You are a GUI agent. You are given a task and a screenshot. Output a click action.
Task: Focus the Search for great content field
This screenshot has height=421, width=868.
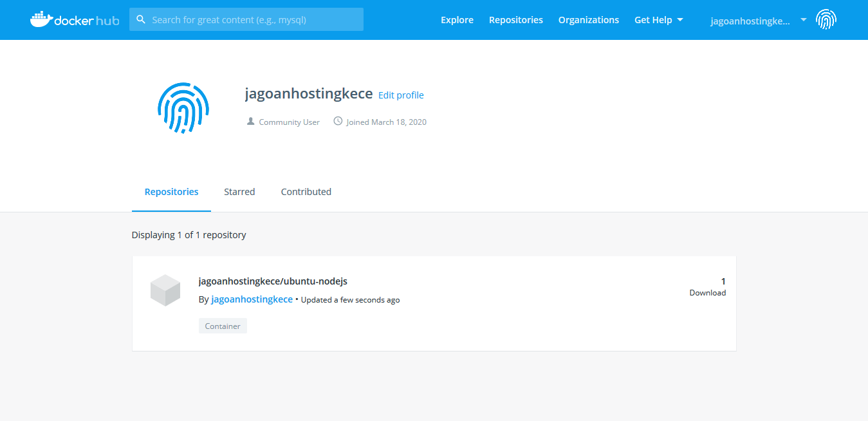click(246, 19)
